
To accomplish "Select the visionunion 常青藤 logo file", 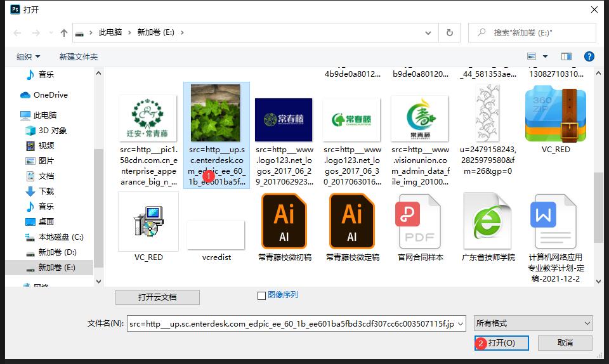I will (420, 141).
